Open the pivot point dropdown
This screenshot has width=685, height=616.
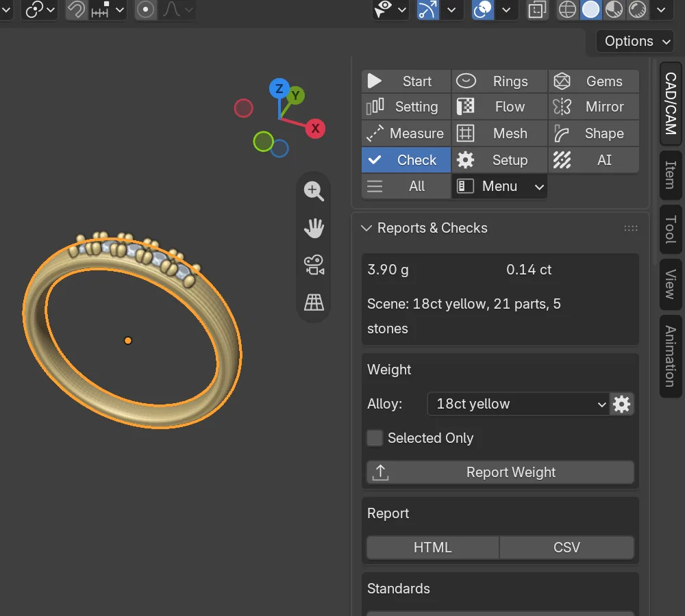[x=40, y=10]
